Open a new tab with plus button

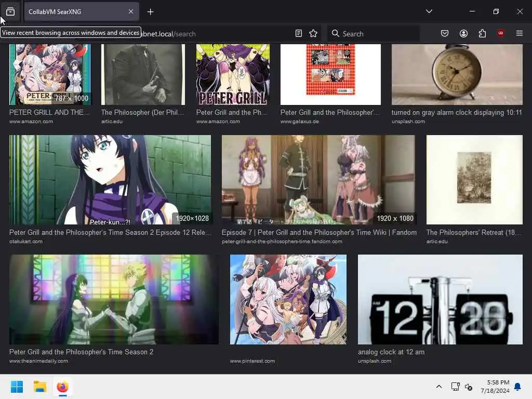150,12
